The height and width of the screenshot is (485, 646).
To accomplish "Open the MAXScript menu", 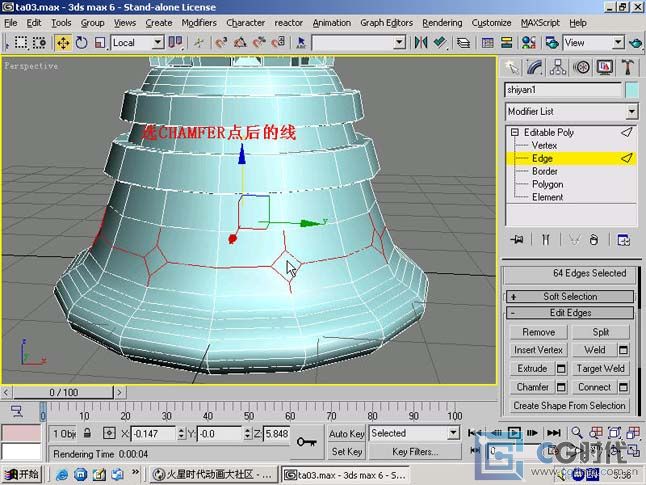I will (540, 23).
